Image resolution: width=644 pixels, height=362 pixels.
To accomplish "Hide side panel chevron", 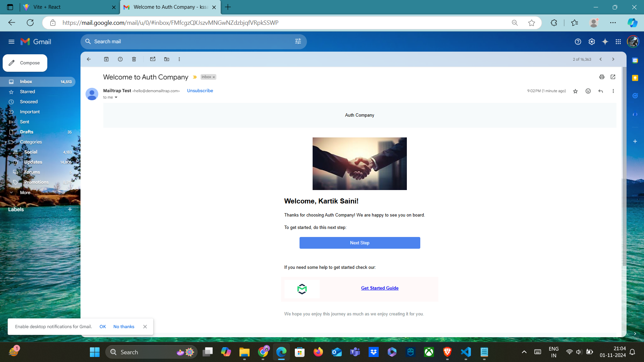I will [x=635, y=334].
